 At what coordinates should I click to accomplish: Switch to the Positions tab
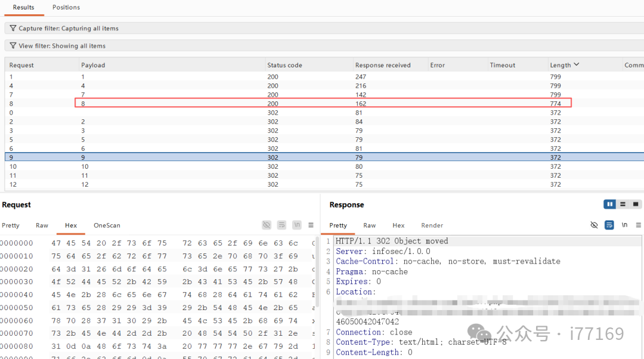click(x=66, y=7)
